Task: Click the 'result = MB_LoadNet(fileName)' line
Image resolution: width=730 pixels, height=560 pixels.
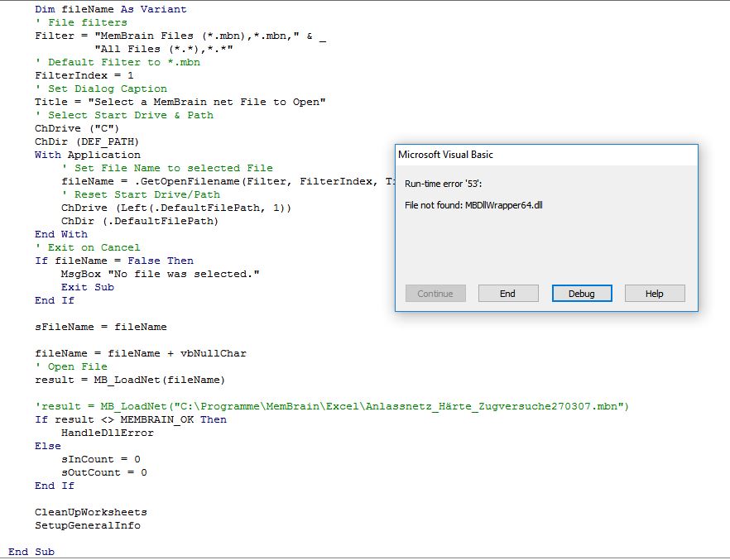Action: pos(130,380)
